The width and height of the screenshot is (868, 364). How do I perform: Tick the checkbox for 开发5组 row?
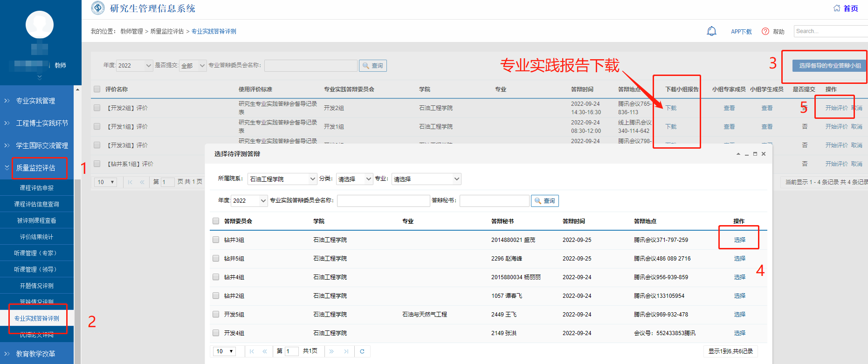[216, 314]
